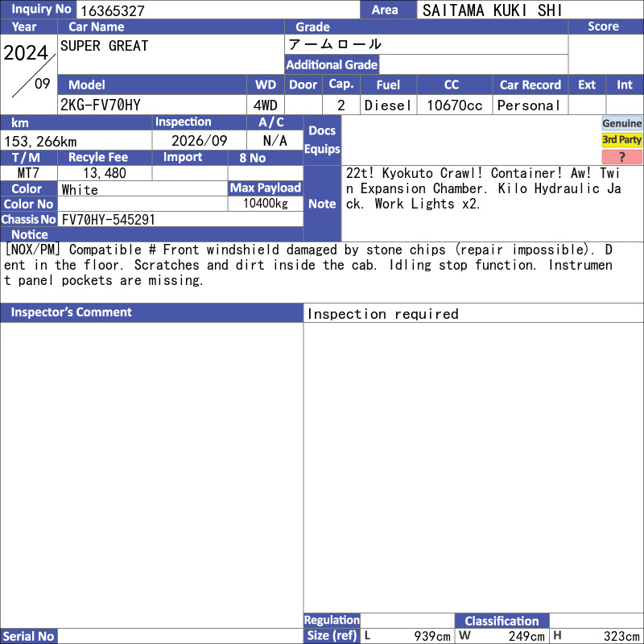Screen dimensions: 644x644
Task: Select the Max Payload 10400kg cell
Action: tap(266, 204)
